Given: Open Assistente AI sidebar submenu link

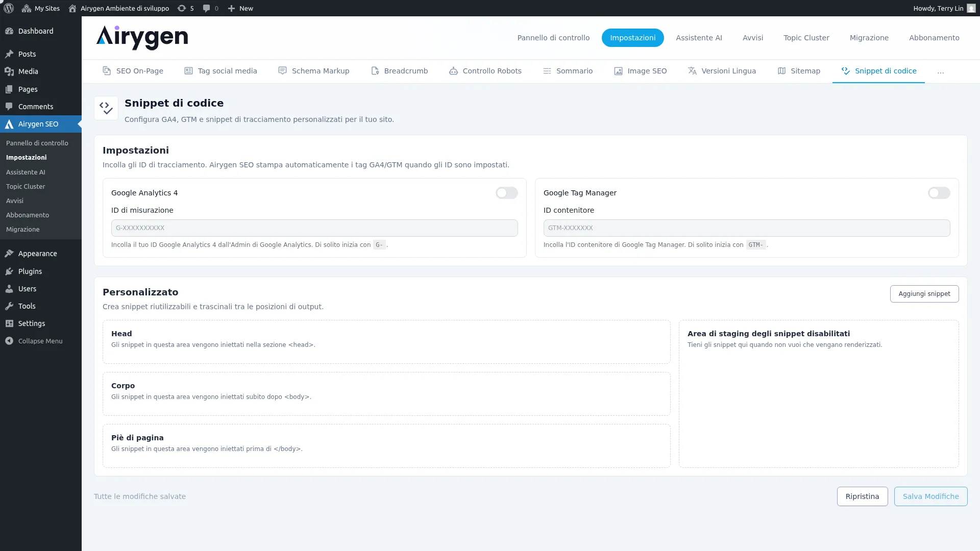Looking at the screenshot, I should click(26, 172).
